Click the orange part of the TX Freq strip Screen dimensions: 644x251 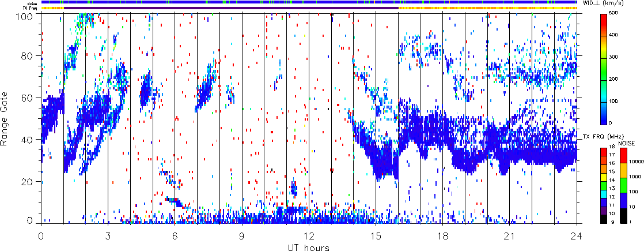490,8
